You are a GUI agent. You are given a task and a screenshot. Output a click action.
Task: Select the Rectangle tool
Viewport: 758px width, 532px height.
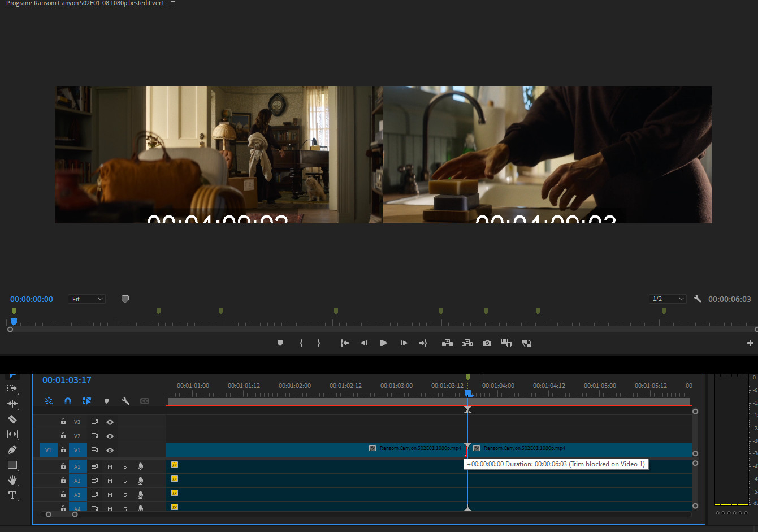pos(12,465)
